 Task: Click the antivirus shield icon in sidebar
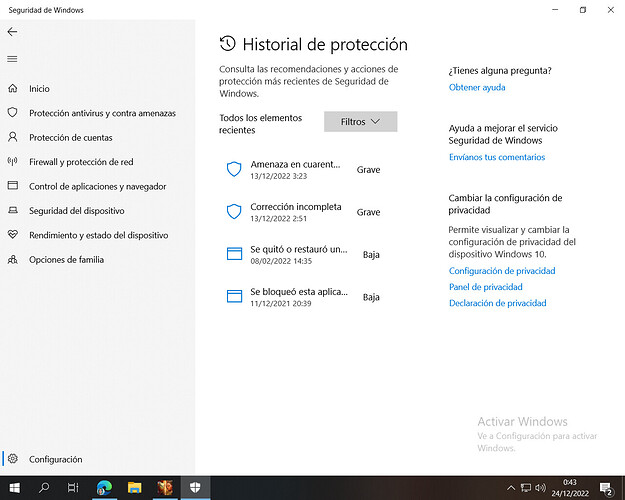13,112
